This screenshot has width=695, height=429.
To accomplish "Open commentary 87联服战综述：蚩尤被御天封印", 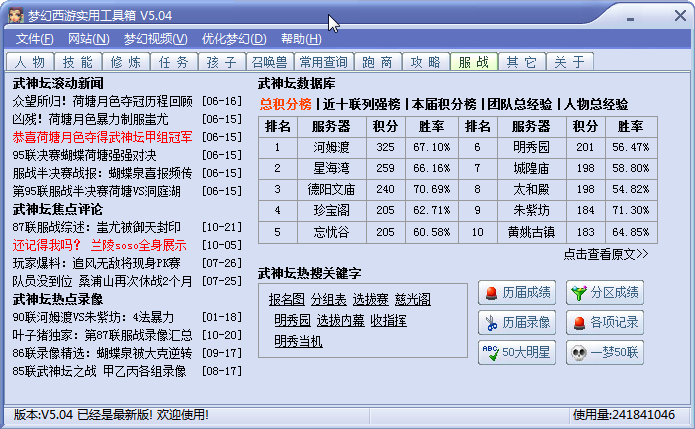I will (97, 227).
